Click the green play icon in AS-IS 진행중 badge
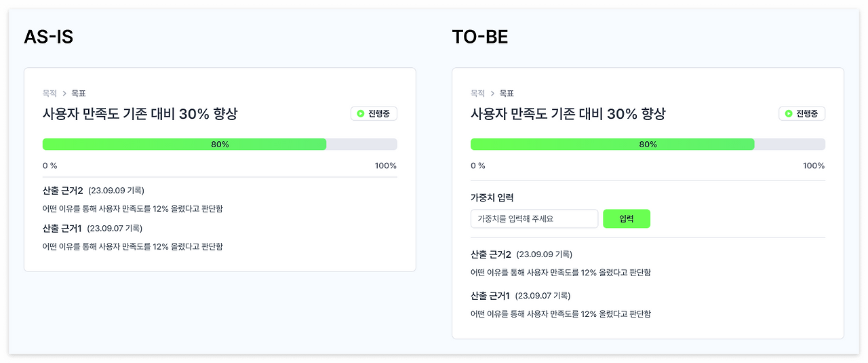 point(361,114)
